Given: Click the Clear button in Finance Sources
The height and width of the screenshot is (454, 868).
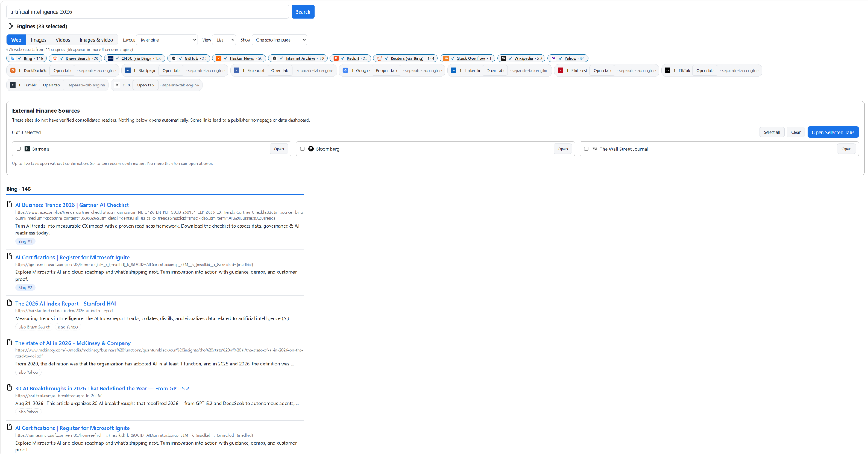Looking at the screenshot, I should 796,132.
